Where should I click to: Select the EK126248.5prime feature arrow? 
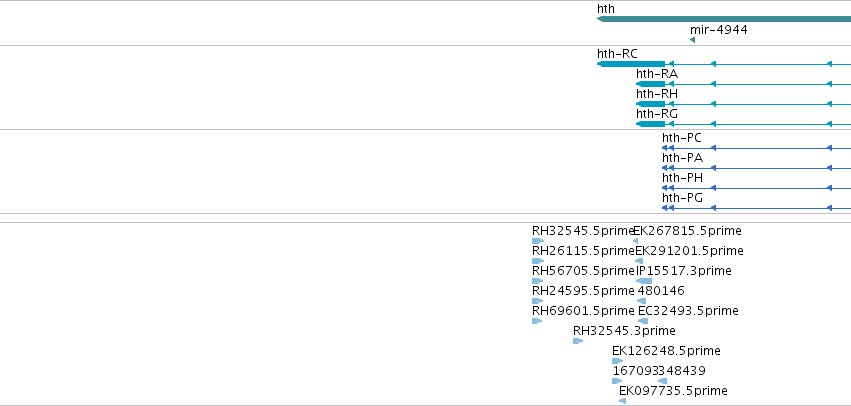tap(618, 361)
